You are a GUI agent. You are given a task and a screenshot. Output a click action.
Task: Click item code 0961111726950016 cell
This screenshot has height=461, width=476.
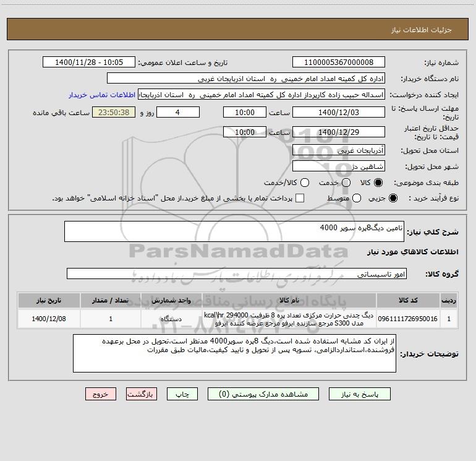pos(408,319)
